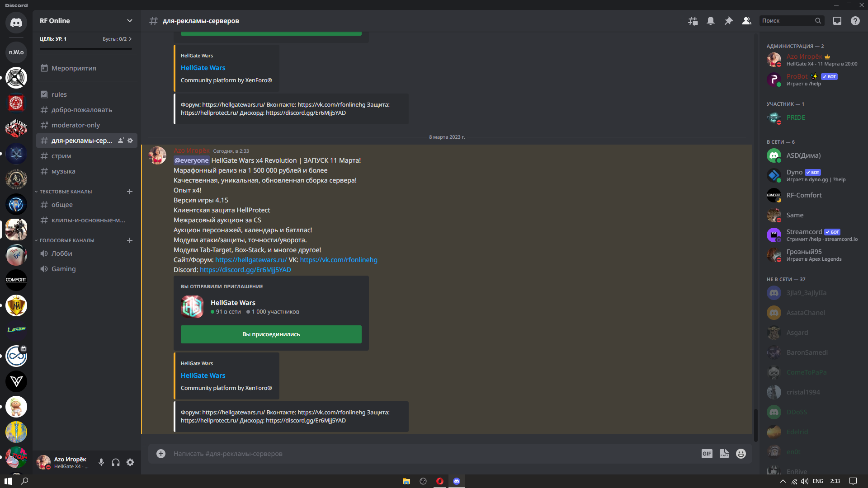
Task: Open the добро-пожаловать channel
Action: coord(86,110)
